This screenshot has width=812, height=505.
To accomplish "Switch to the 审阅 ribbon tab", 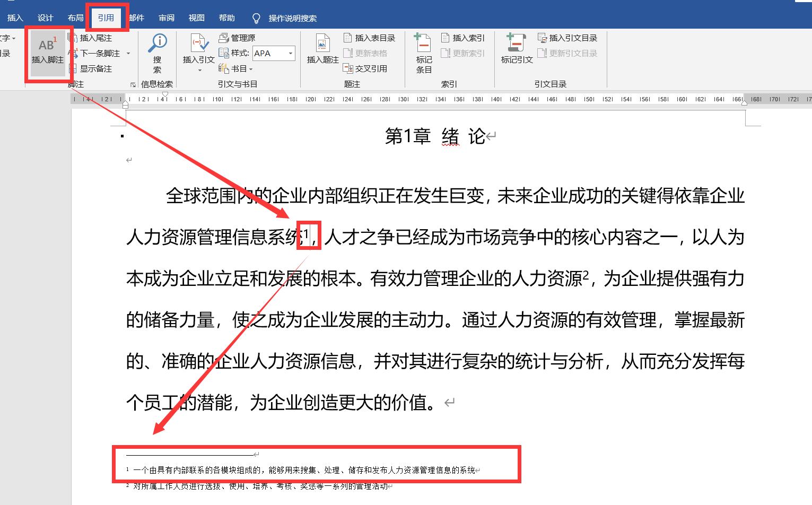I will pos(166,16).
